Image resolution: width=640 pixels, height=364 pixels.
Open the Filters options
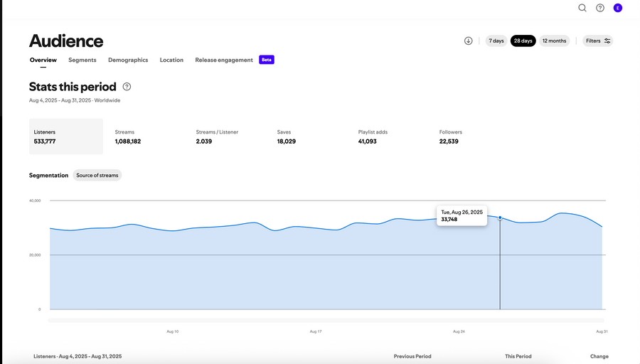(x=597, y=41)
